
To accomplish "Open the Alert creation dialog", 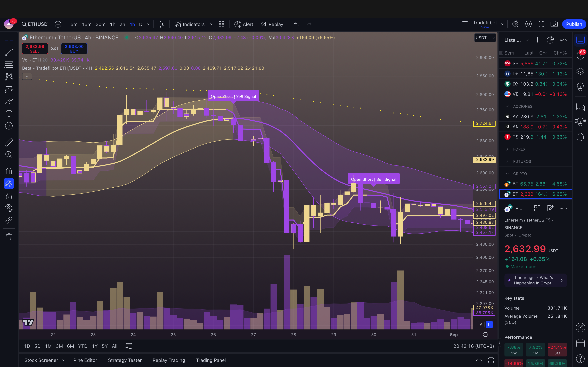I will coord(243,24).
